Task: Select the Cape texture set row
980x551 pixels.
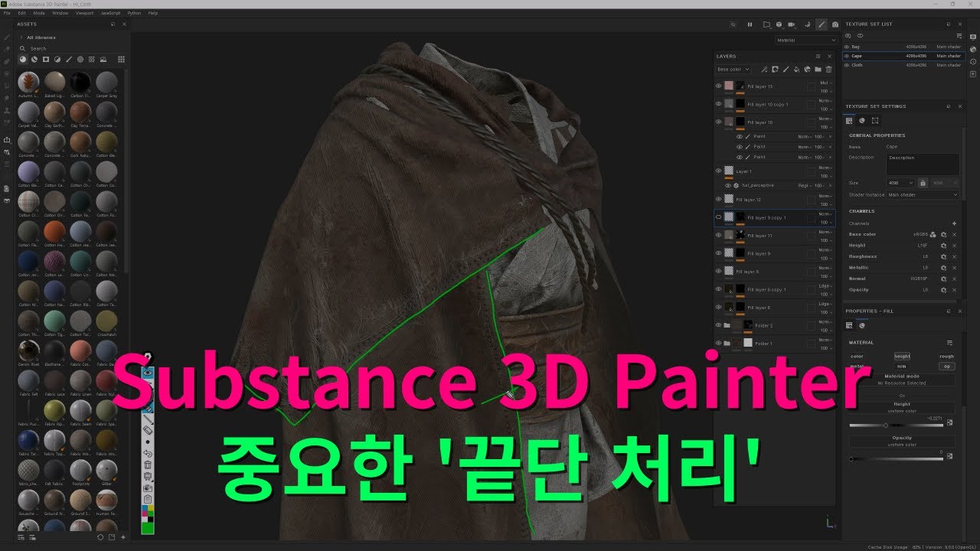Action: [x=903, y=56]
